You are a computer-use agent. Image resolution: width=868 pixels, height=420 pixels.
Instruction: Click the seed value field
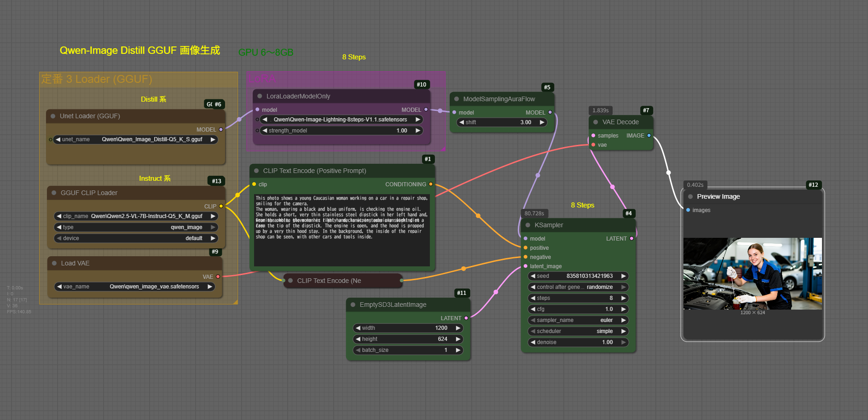click(x=578, y=276)
